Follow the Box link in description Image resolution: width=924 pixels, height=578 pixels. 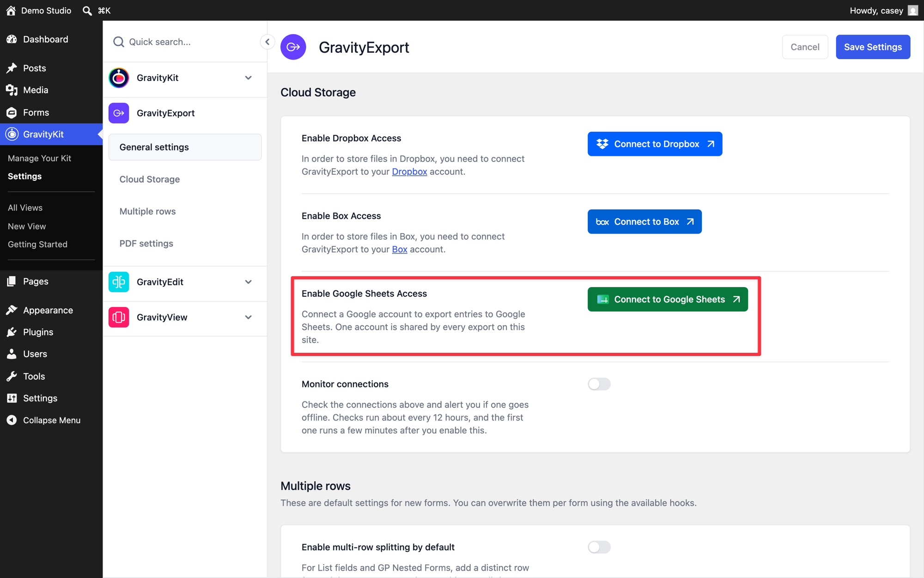(x=400, y=249)
